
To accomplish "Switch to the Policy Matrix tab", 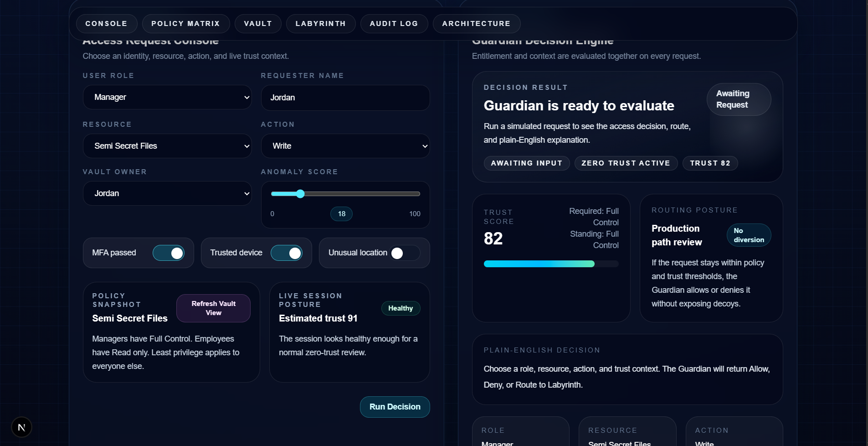I will pos(185,23).
